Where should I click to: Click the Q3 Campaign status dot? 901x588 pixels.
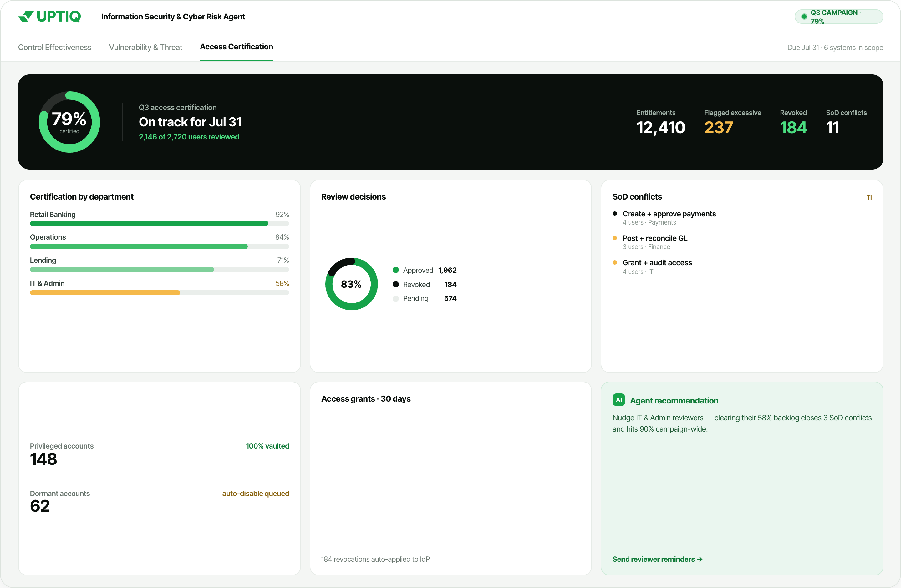coord(804,17)
